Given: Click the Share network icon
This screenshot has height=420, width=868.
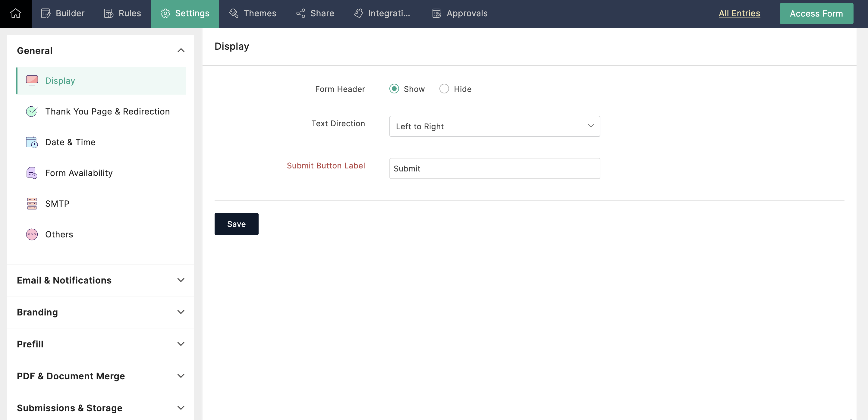Looking at the screenshot, I should click(300, 14).
